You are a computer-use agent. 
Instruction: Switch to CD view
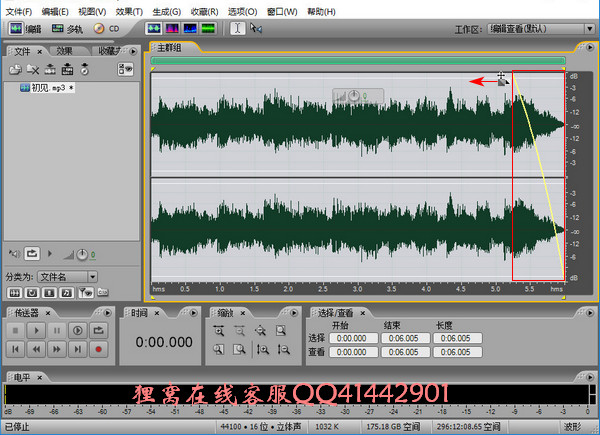(107, 29)
